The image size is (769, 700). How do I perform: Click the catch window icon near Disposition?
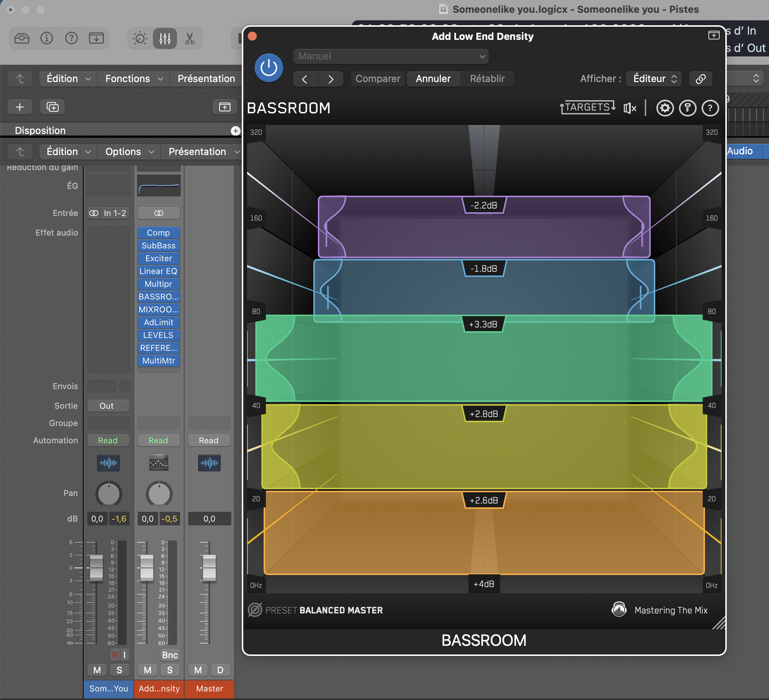(x=224, y=107)
